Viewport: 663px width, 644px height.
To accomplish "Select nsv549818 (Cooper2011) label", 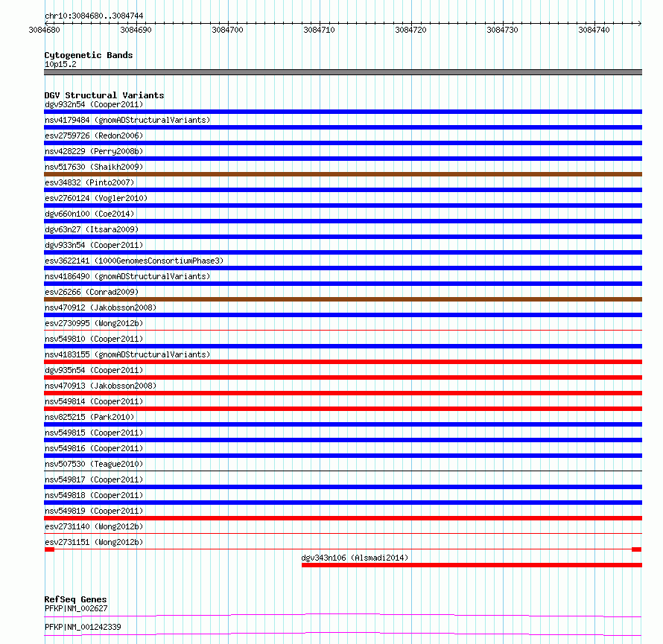I will click(x=94, y=495).
